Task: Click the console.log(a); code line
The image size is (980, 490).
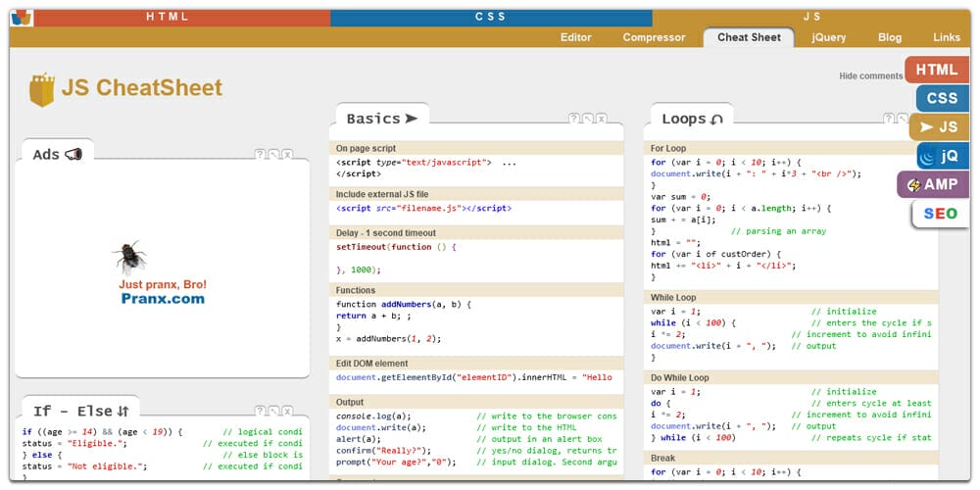Action: point(373,416)
